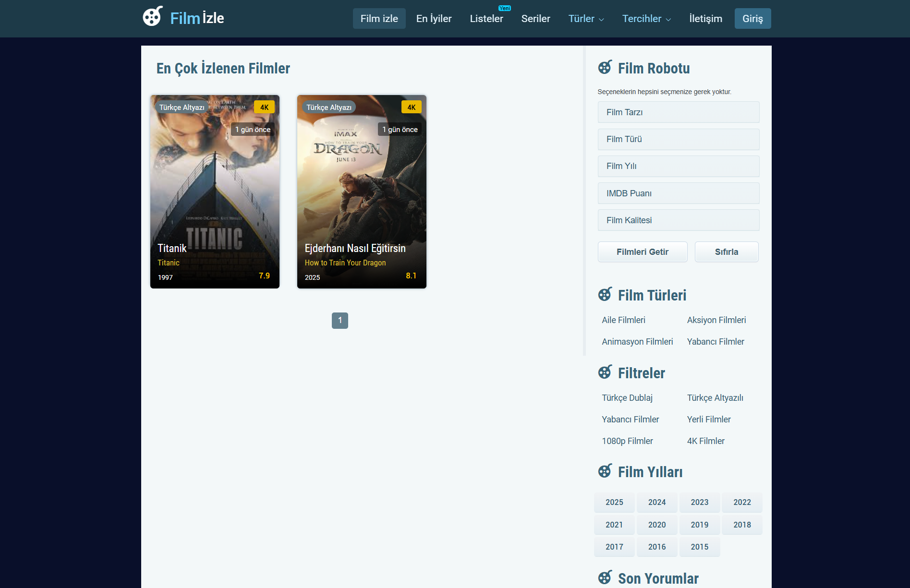Click the film reel icon beside Film Robotu

pos(606,68)
